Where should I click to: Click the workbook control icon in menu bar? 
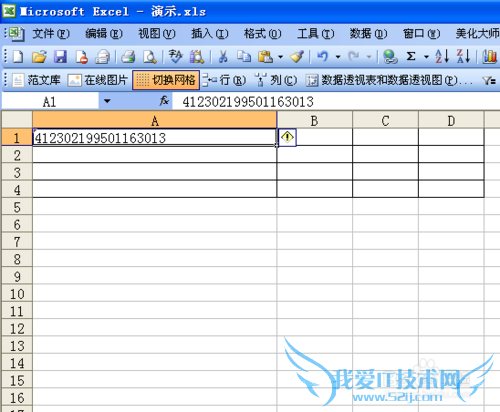pos(16,34)
